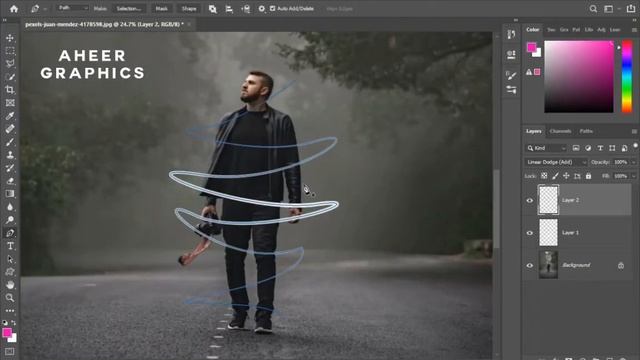
Task: Switch to the Swatches tab
Action: [x=551, y=30]
